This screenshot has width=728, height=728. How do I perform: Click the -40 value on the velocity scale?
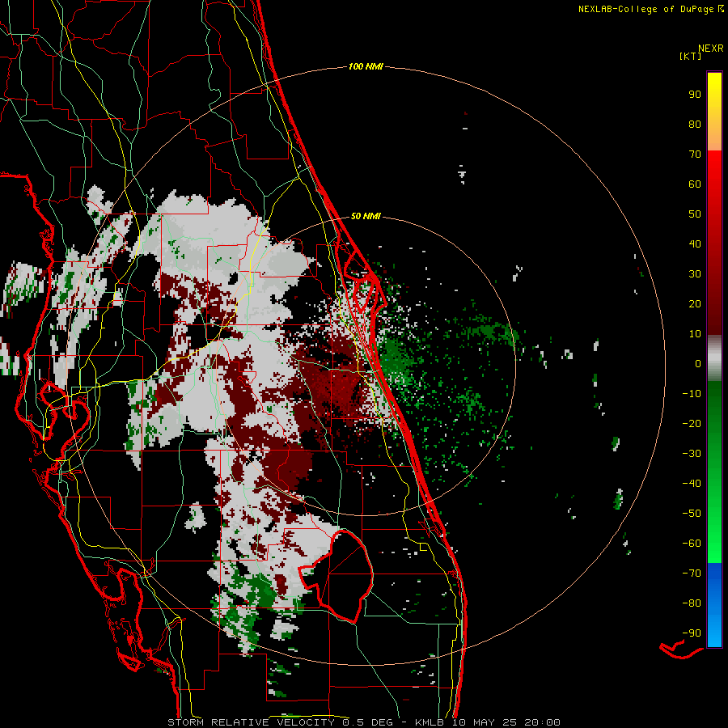coord(692,484)
